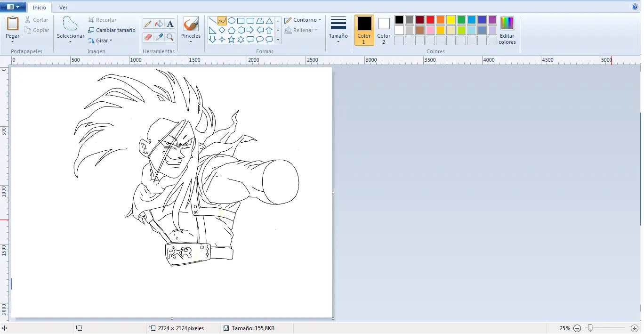The image size is (644, 334).
Task: Open Paint help question mark
Action: pyautogui.click(x=635, y=7)
